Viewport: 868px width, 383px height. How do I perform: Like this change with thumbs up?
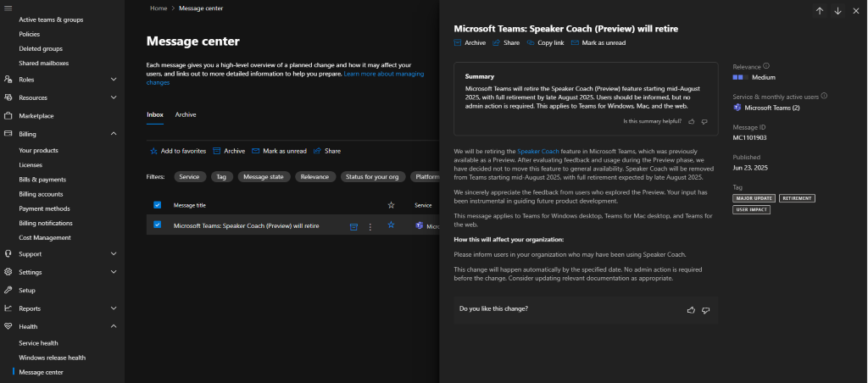tap(691, 310)
